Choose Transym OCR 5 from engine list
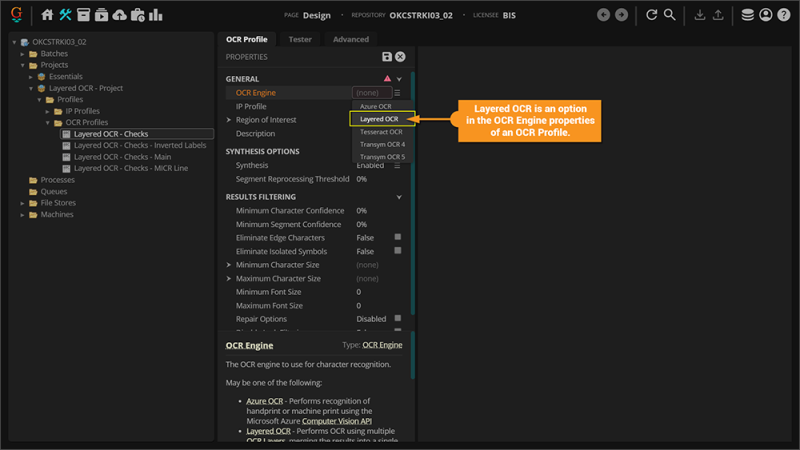This screenshot has height=450, width=800. [381, 157]
